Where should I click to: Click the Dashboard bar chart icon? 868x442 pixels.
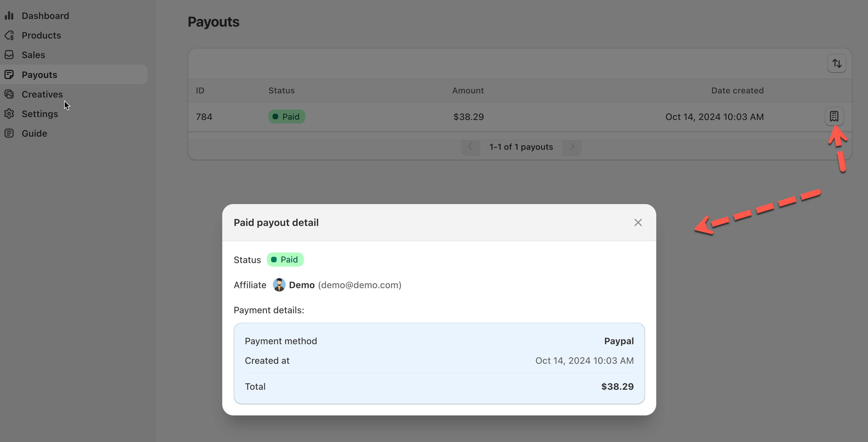pyautogui.click(x=9, y=15)
